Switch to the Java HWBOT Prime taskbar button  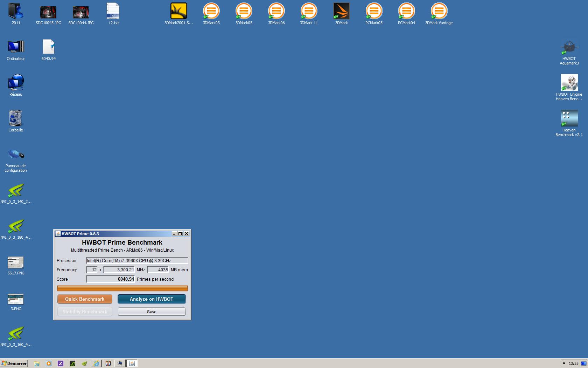click(132, 363)
